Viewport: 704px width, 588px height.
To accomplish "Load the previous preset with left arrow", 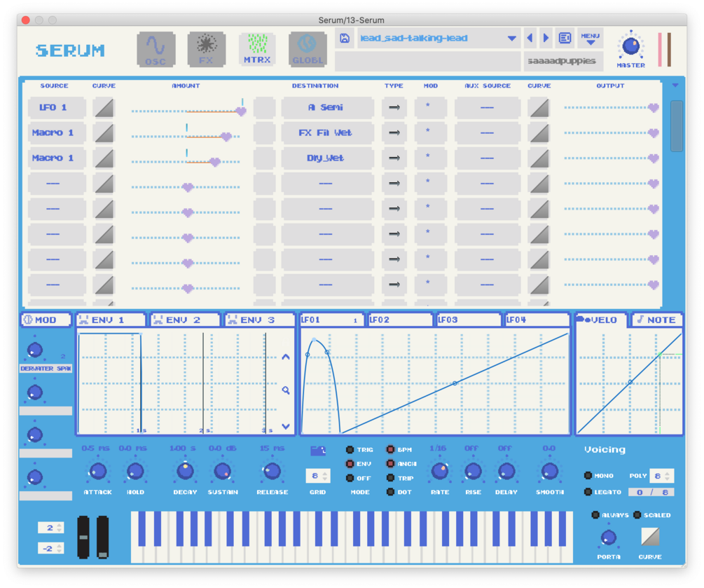I will point(530,38).
